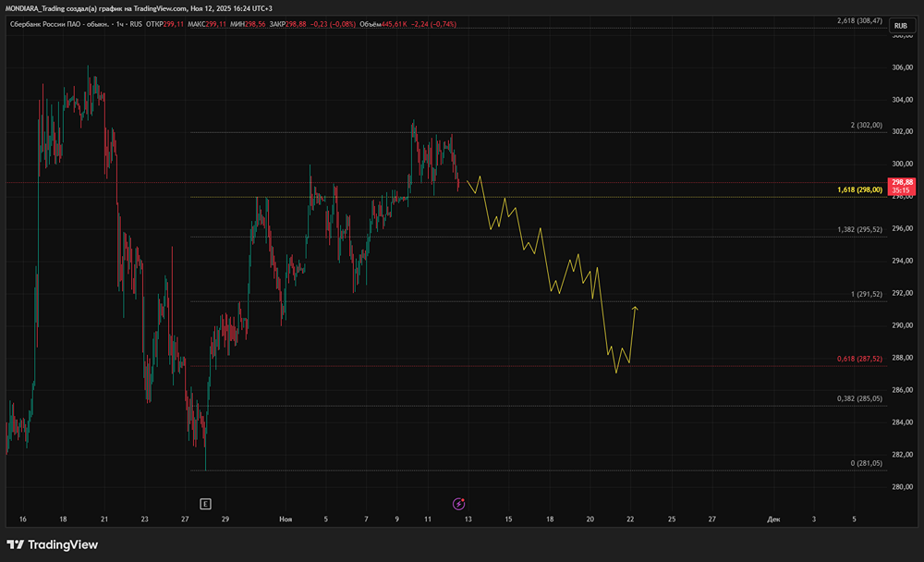Open the RUB currency selector

point(900,26)
